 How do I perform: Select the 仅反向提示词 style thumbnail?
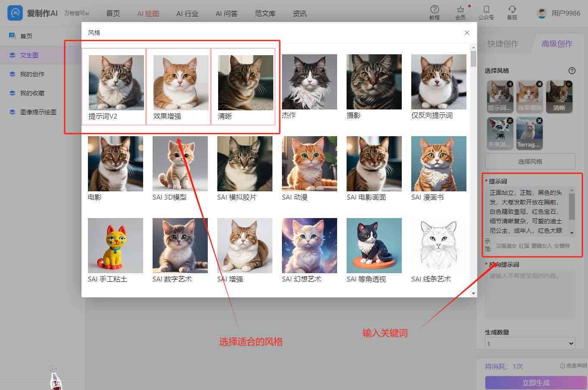[x=439, y=81]
